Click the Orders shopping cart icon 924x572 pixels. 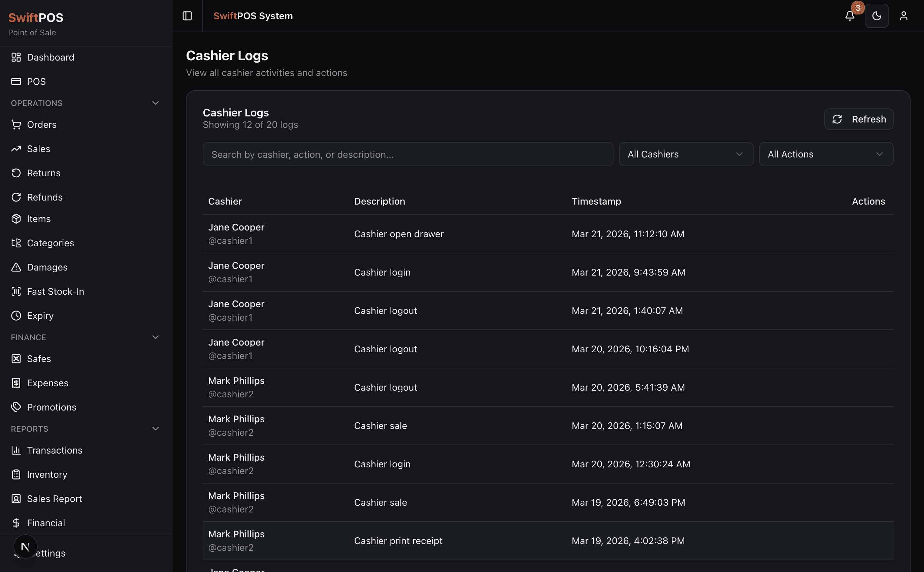tap(16, 124)
